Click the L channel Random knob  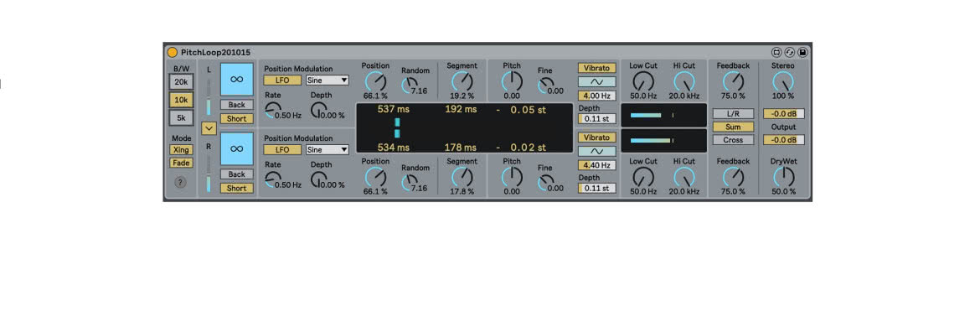[410, 85]
